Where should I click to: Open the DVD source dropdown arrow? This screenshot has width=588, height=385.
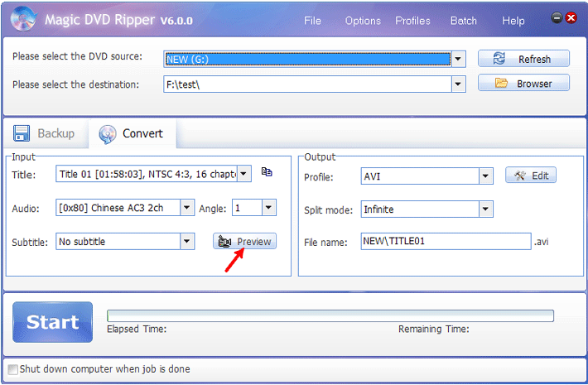[458, 60]
